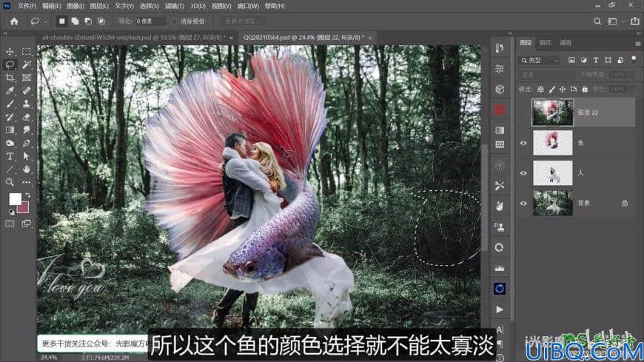
Task: Select the Lasso tool in toolbox
Action: pyautogui.click(x=10, y=64)
